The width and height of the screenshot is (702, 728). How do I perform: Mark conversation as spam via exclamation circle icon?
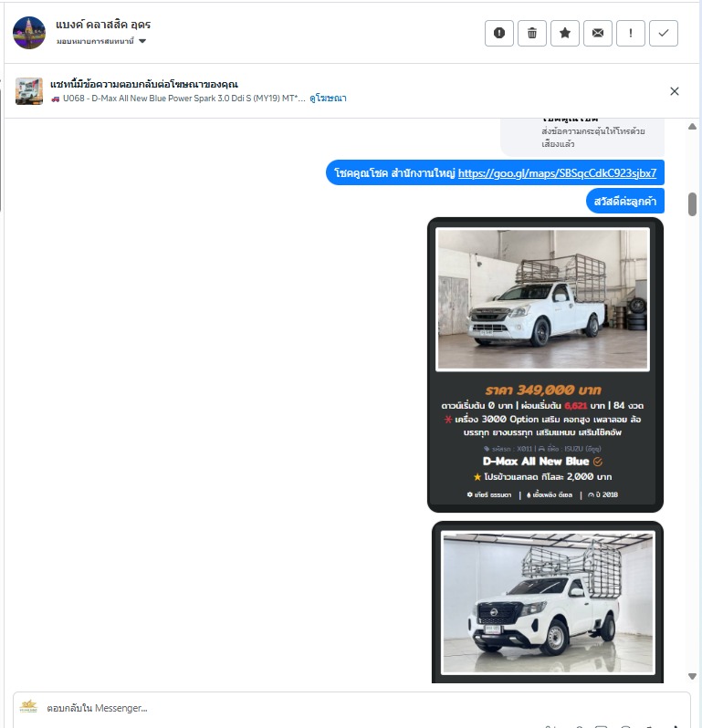(x=499, y=33)
